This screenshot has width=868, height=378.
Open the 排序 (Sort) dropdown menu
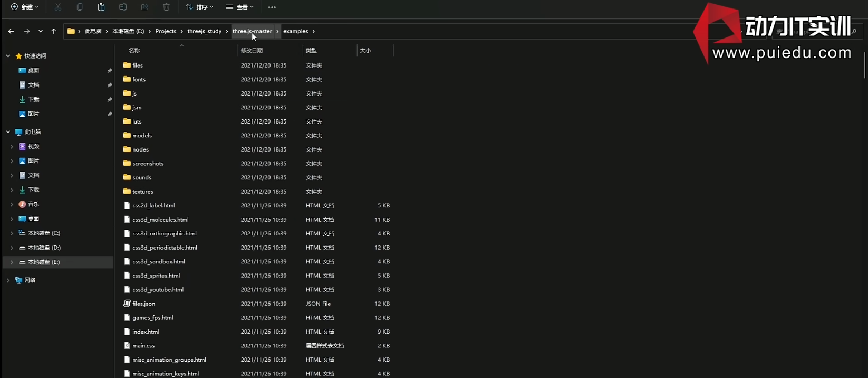coord(199,7)
